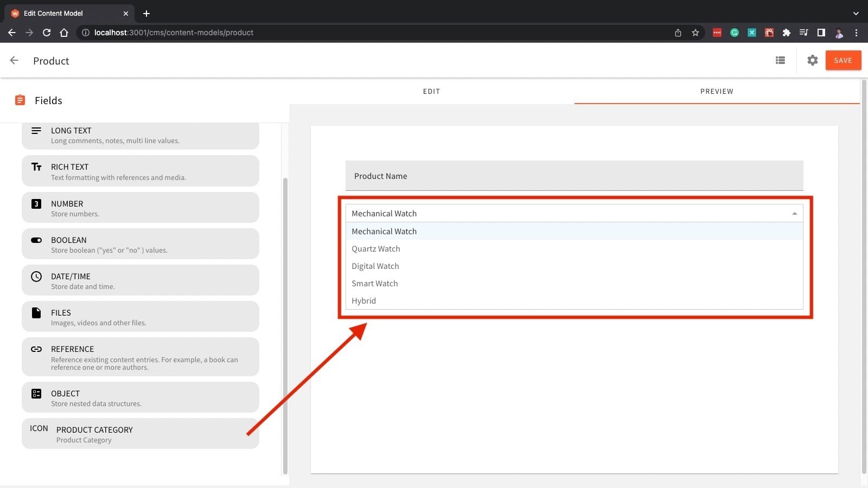Click the Rich Text field icon

(36, 167)
